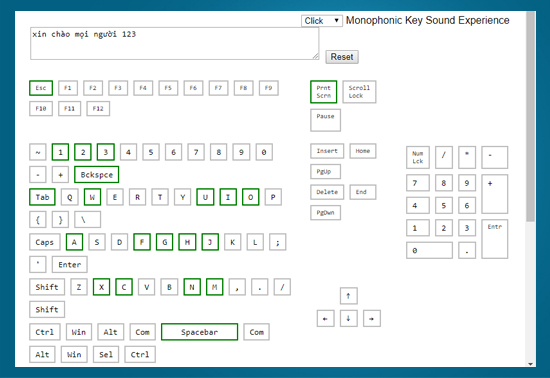This screenshot has height=378, width=550.
Task: Click the Q letter key
Action: 69,197
